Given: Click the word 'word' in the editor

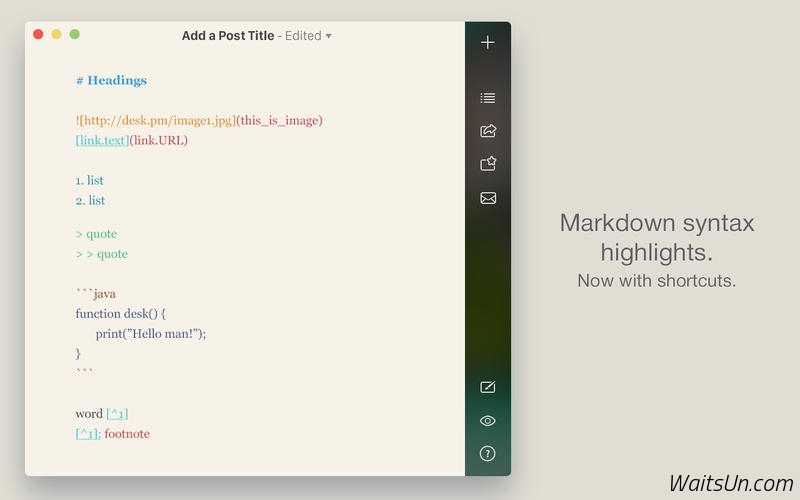Looking at the screenshot, I should [89, 414].
